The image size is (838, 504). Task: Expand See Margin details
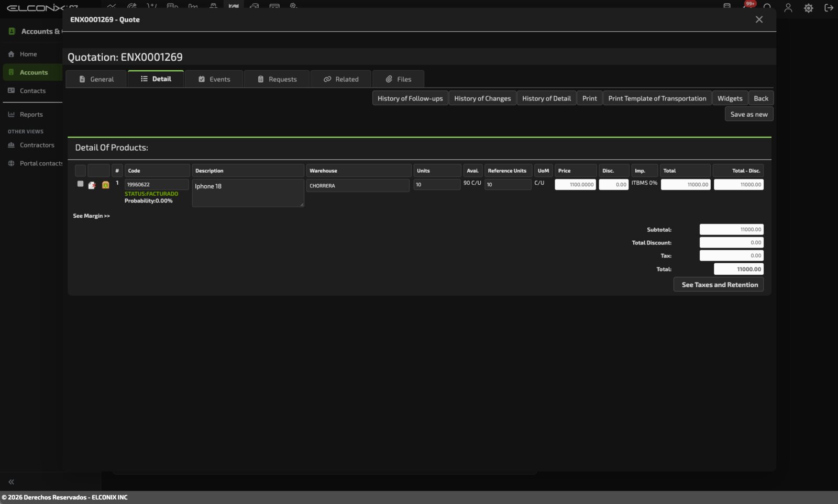(x=91, y=216)
